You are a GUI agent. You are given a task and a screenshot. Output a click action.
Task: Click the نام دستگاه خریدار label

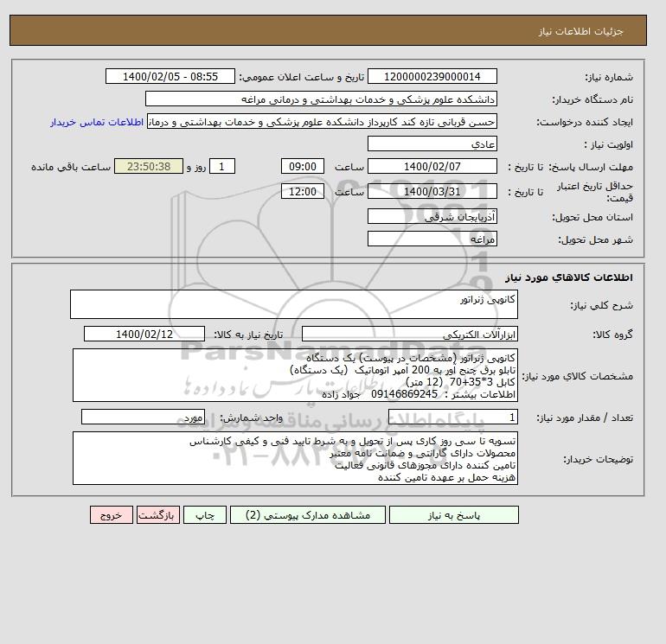pyautogui.click(x=592, y=99)
